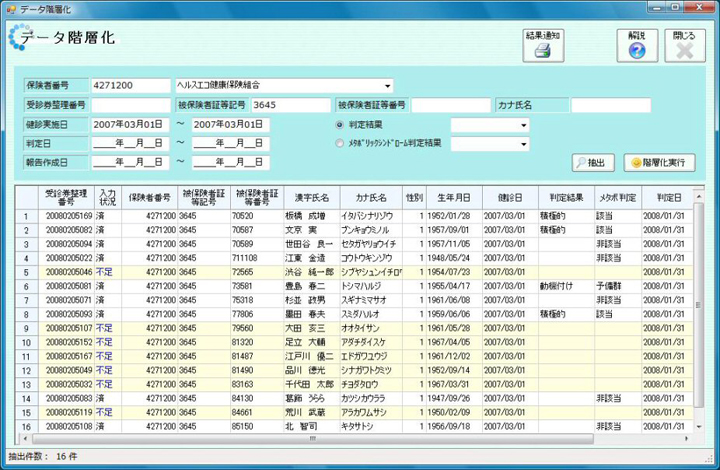Image resolution: width=720 pixels, height=470 pixels.
Task: Click the name 豊島 春二
Action: pos(305,286)
